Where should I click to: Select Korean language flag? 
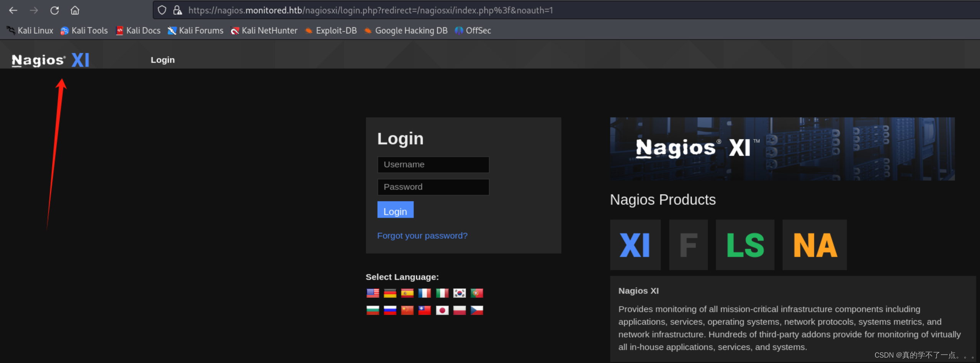(x=459, y=293)
